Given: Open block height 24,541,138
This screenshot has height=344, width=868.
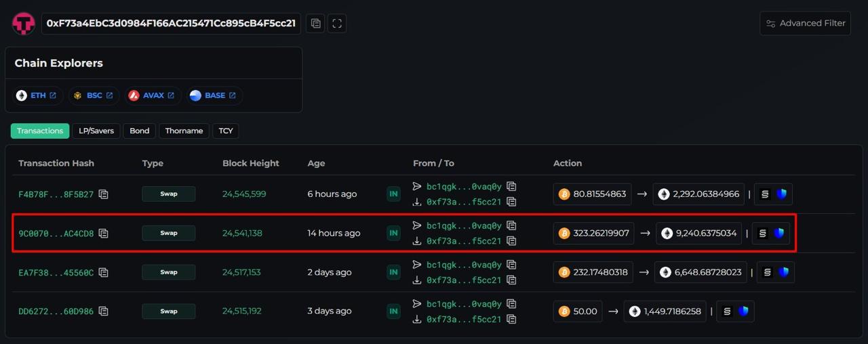Looking at the screenshot, I should click(242, 233).
